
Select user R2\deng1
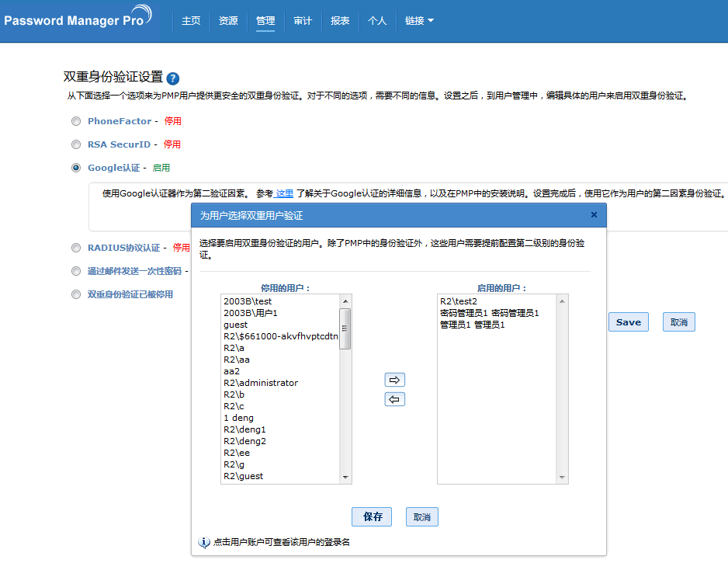pos(280,429)
